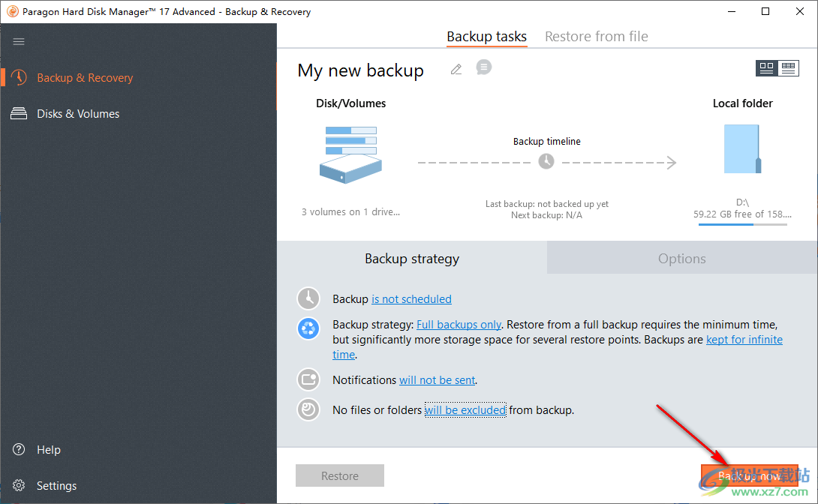Screen dimensions: 818x504
Task: Click the 'Next backup: N/A' text
Action: pos(546,215)
